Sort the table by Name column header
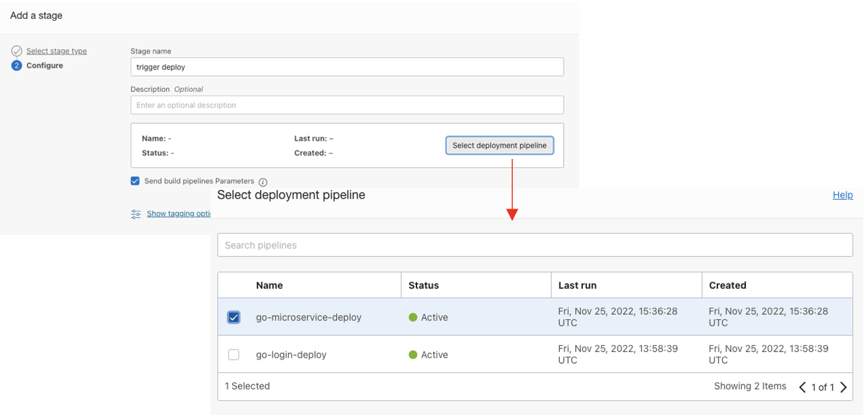 (269, 285)
